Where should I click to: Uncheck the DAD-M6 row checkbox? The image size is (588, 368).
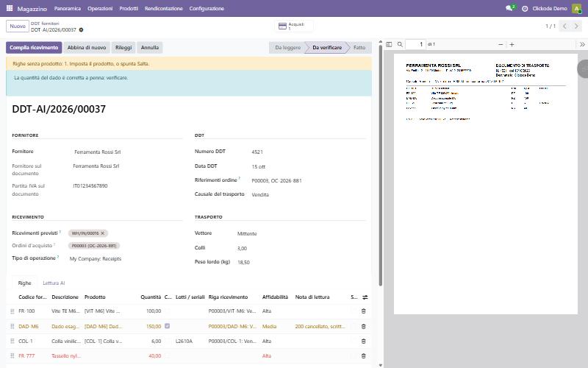click(168, 326)
